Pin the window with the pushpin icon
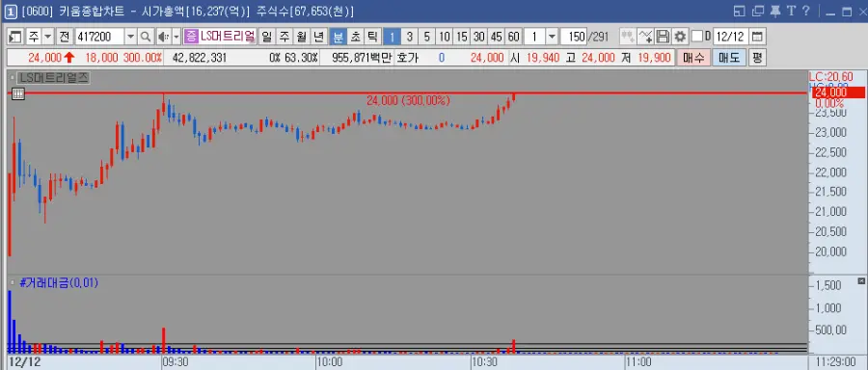 pos(775,11)
